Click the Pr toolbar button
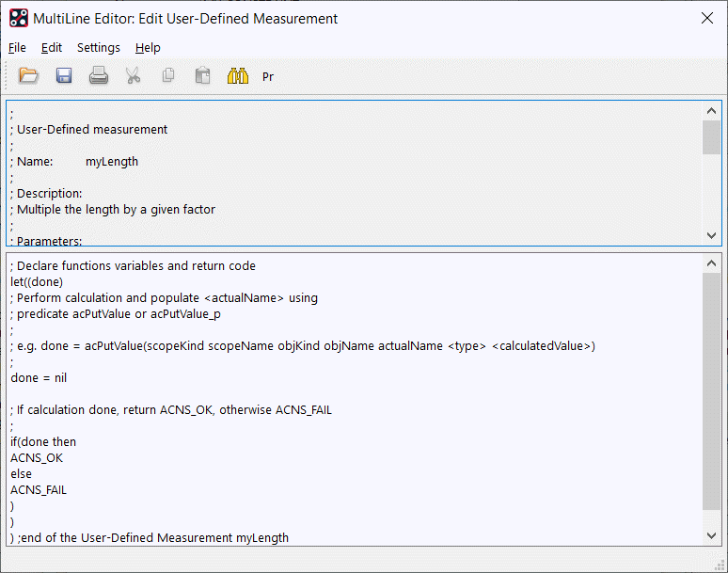The width and height of the screenshot is (728, 573). tap(268, 76)
